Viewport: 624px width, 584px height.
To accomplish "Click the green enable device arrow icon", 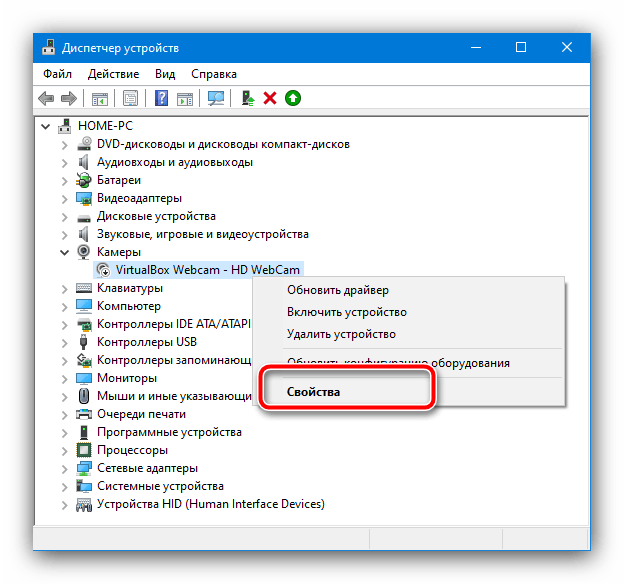I will (293, 98).
